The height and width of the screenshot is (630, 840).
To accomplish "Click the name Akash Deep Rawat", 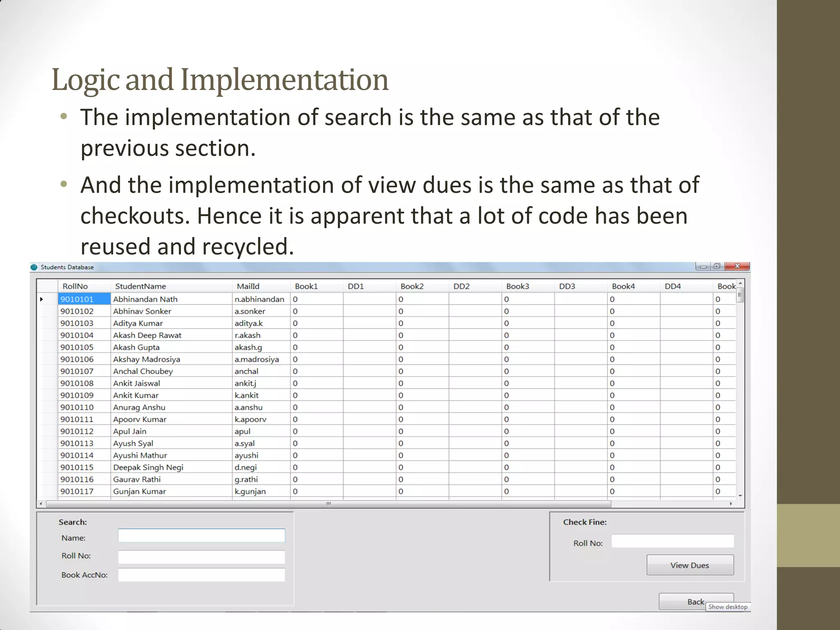I will (147, 335).
